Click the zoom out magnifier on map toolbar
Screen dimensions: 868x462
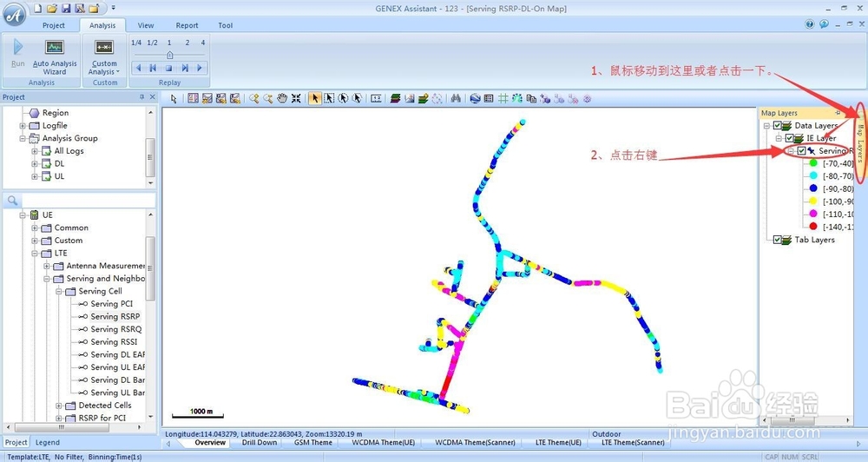coord(268,98)
